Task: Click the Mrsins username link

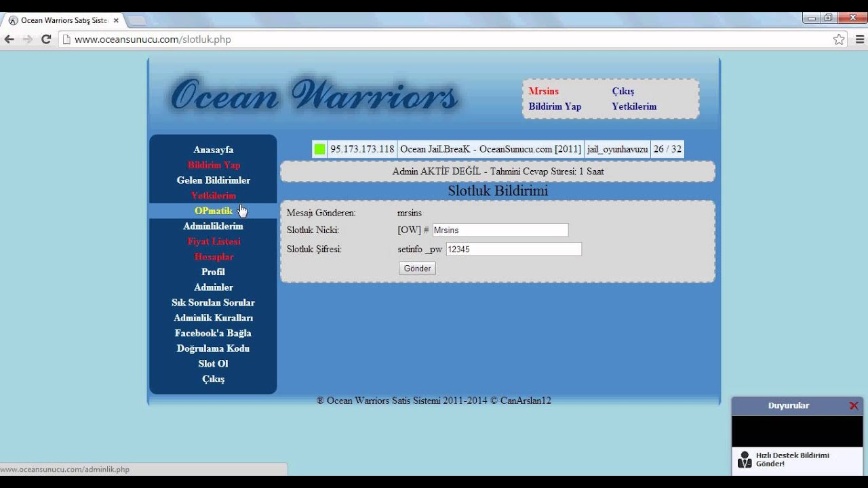Action: pyautogui.click(x=543, y=91)
